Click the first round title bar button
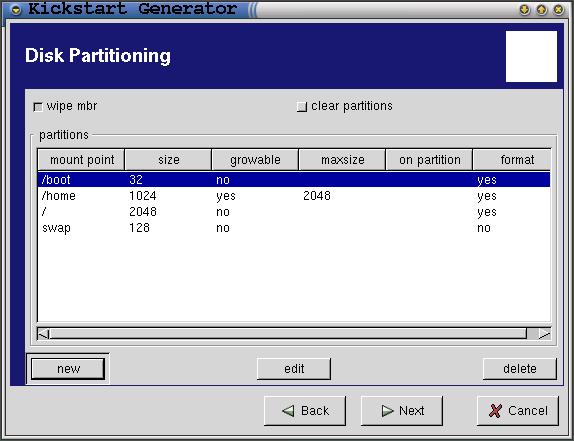The image size is (574, 441). pos(525,10)
